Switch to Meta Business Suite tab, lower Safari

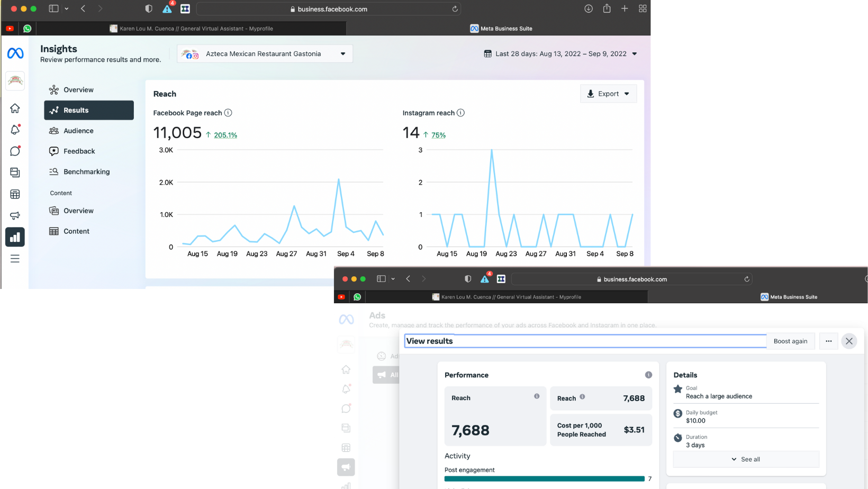click(789, 297)
